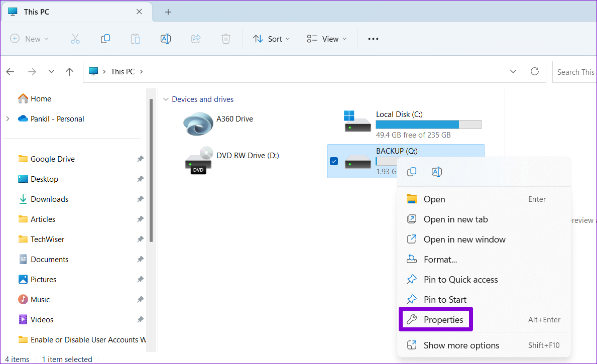Expand the address bar history dropdown
Image resolution: width=597 pixels, height=364 pixels.
click(x=513, y=72)
